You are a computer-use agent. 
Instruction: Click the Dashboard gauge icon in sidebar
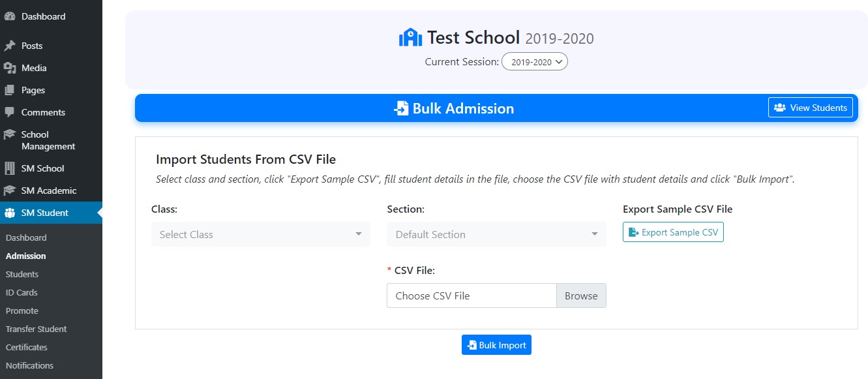coord(10,16)
